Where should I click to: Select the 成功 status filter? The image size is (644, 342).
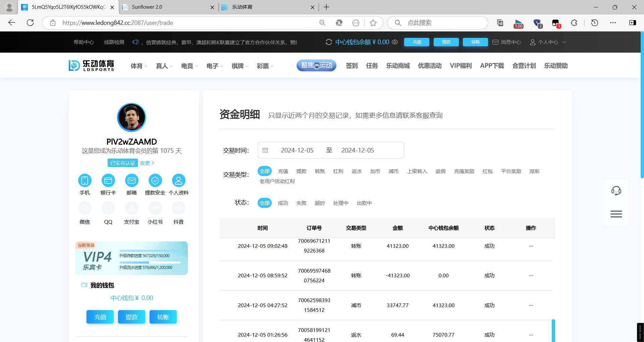[x=283, y=203]
